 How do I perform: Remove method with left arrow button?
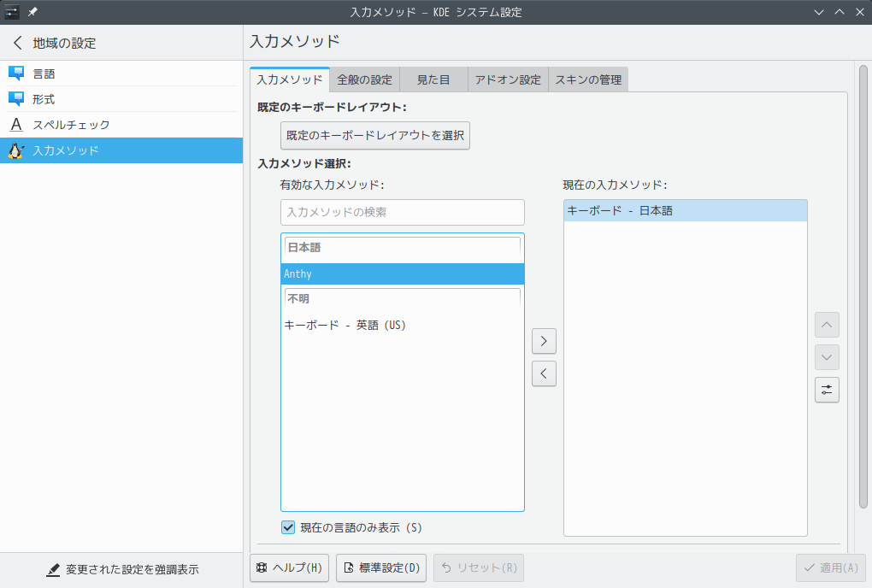click(x=544, y=373)
